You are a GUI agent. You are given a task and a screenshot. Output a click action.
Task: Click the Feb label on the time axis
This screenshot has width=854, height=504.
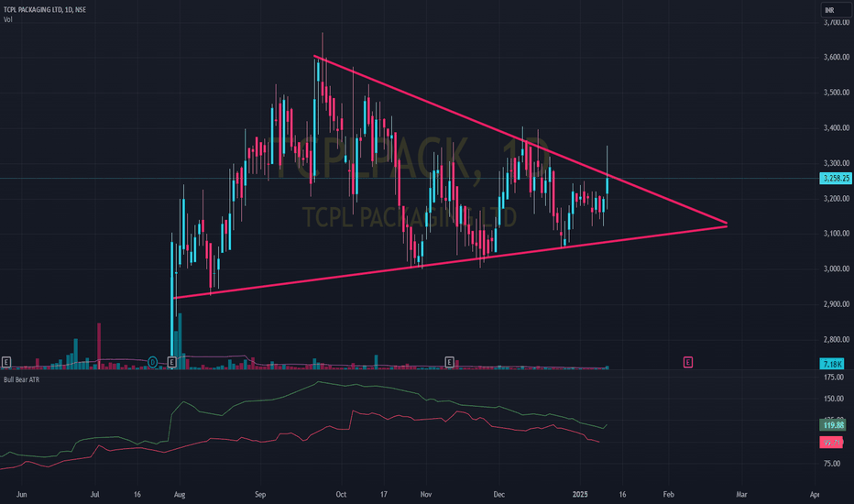668,495
